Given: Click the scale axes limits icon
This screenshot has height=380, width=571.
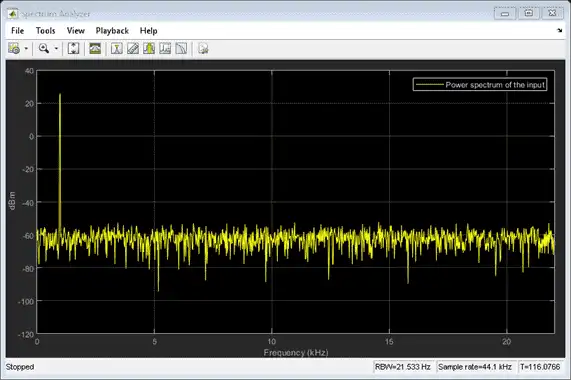Looking at the screenshot, I should tap(74, 48).
